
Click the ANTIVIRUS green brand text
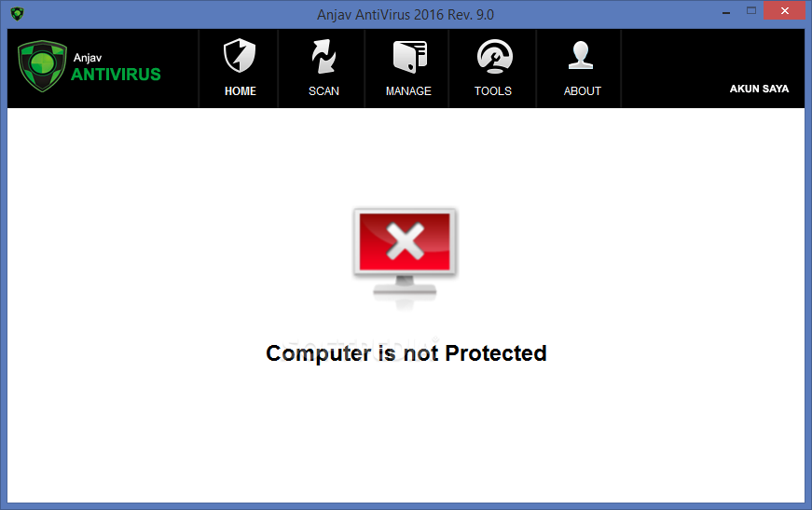click(116, 75)
